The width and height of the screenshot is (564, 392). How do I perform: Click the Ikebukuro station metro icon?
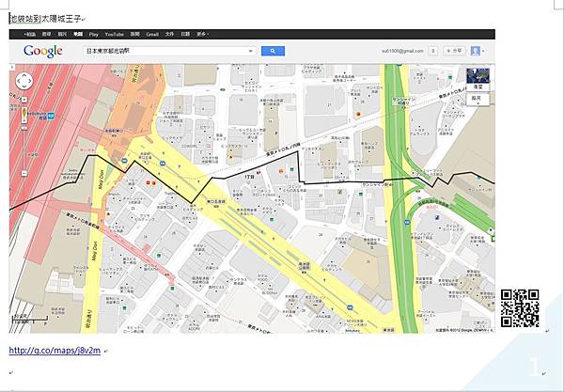52,117
